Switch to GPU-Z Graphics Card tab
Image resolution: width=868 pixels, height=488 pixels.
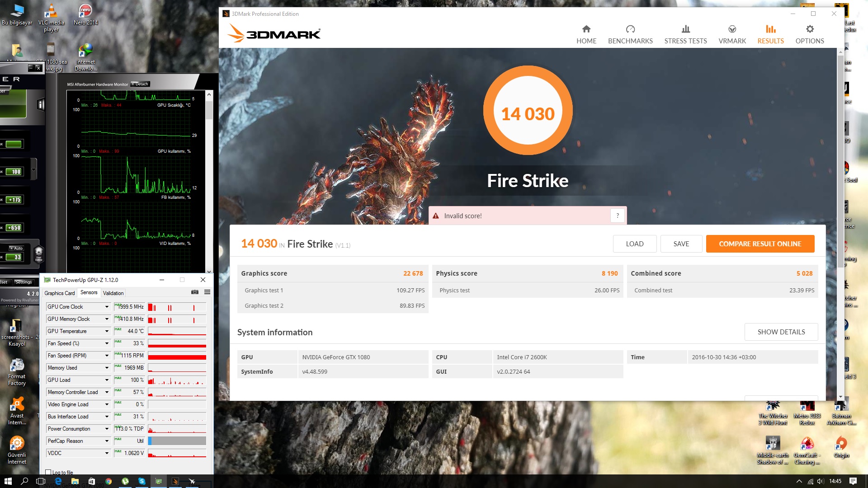[x=60, y=293]
